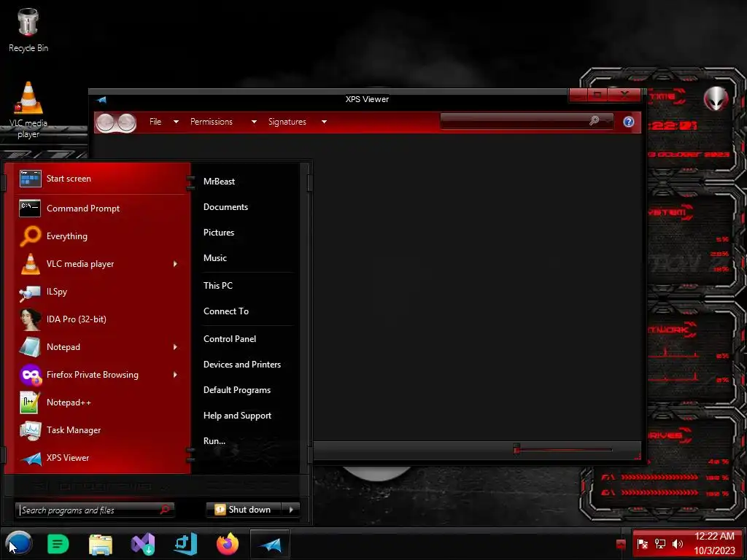The height and width of the screenshot is (560, 747).
Task: Open the Signatures dropdown arrow
Action: point(324,122)
